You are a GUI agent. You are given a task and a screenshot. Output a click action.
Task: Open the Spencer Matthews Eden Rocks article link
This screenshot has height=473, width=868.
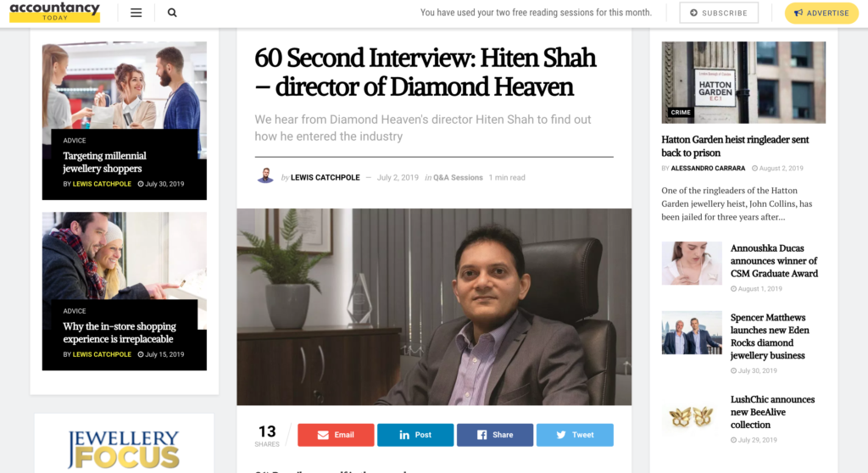[x=770, y=337]
